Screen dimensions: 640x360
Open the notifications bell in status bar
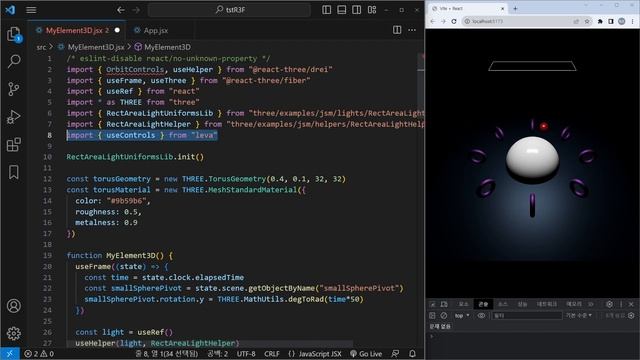tap(412, 353)
